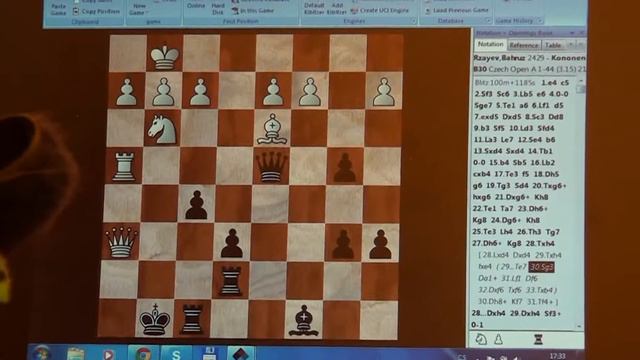Click the taskbar clock showing 17:33

coord(557,356)
